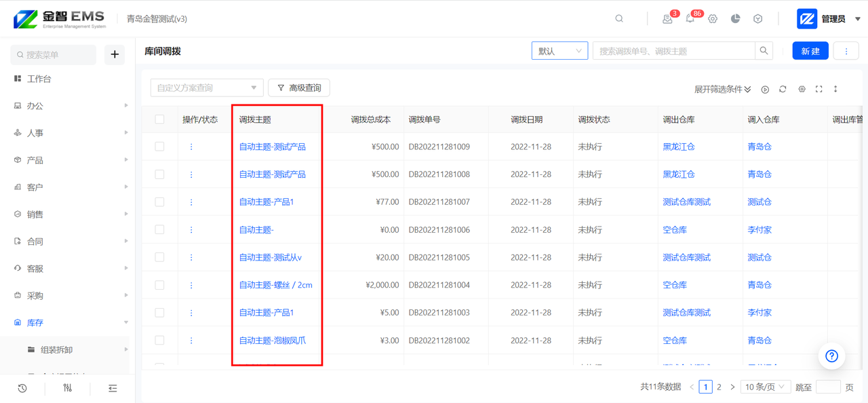
Task: Sort by the 调拨总成本 column header
Action: [x=371, y=119]
